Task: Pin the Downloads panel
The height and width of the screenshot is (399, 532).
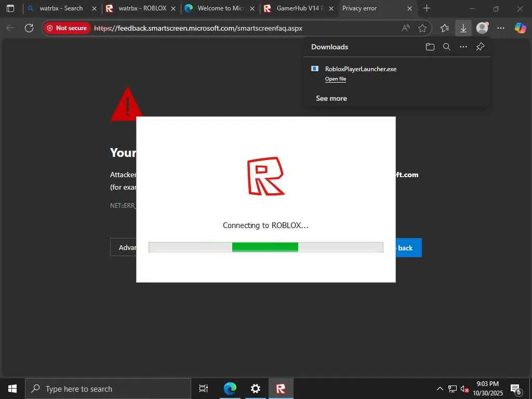Action: 480,47
